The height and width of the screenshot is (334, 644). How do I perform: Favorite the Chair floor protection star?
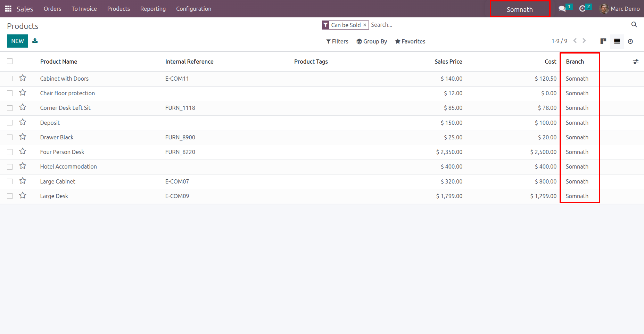23,93
